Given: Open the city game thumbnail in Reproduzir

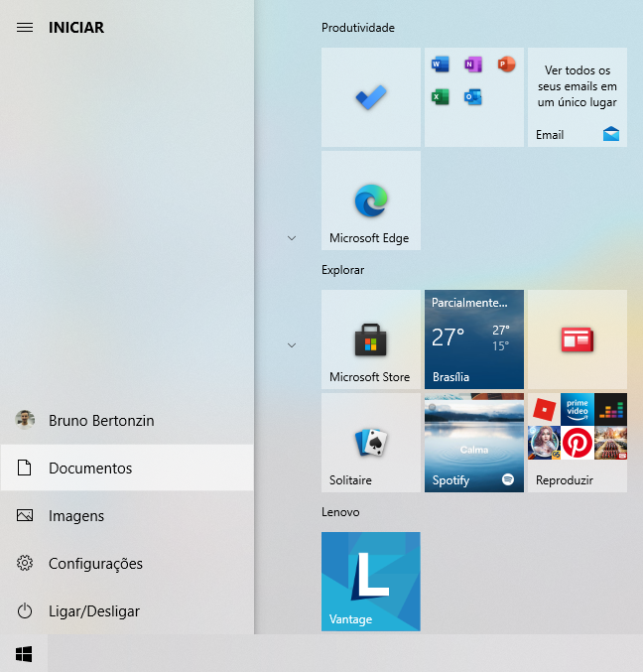Looking at the screenshot, I should click(x=611, y=443).
